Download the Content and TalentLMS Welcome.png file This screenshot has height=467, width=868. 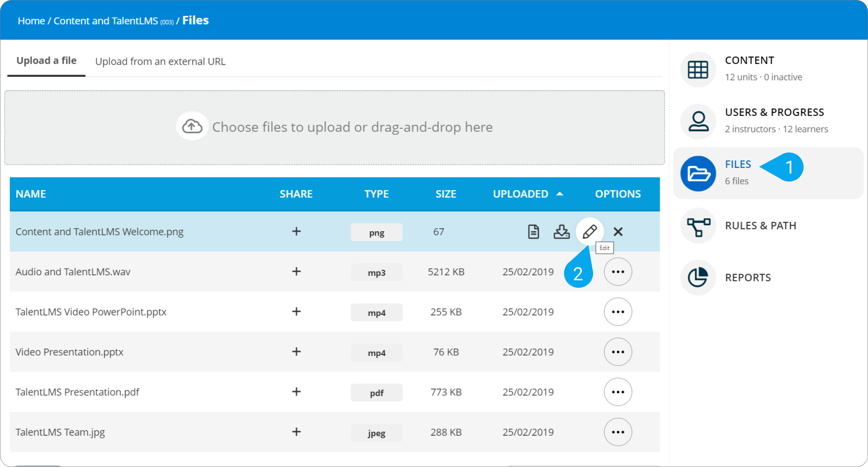pos(561,232)
